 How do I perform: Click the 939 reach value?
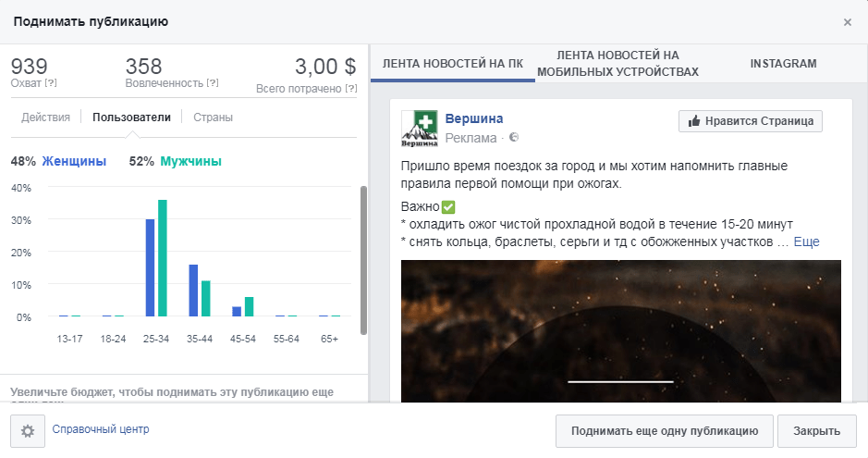click(30, 67)
